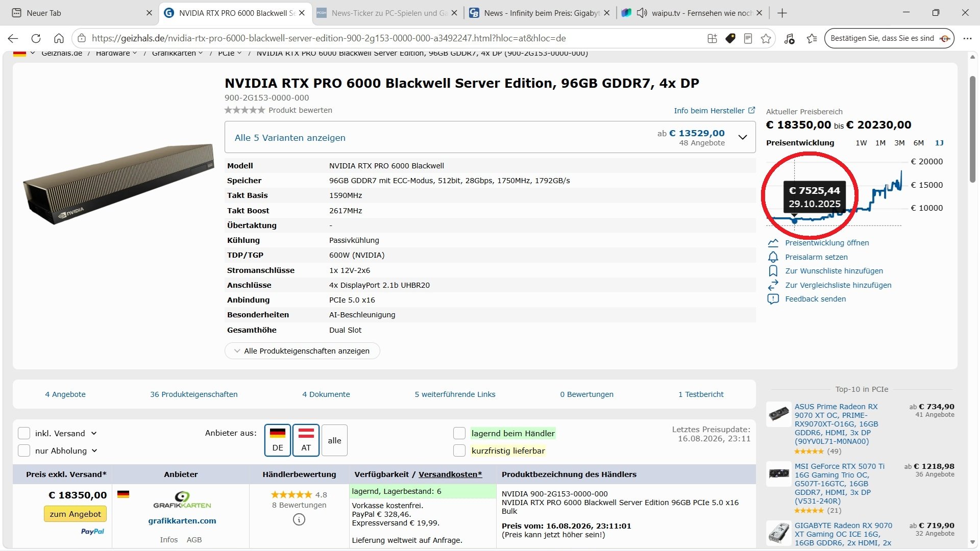This screenshot has height=551, width=980.
Task: Jump to the 1 Testbericht section
Action: [x=701, y=394]
